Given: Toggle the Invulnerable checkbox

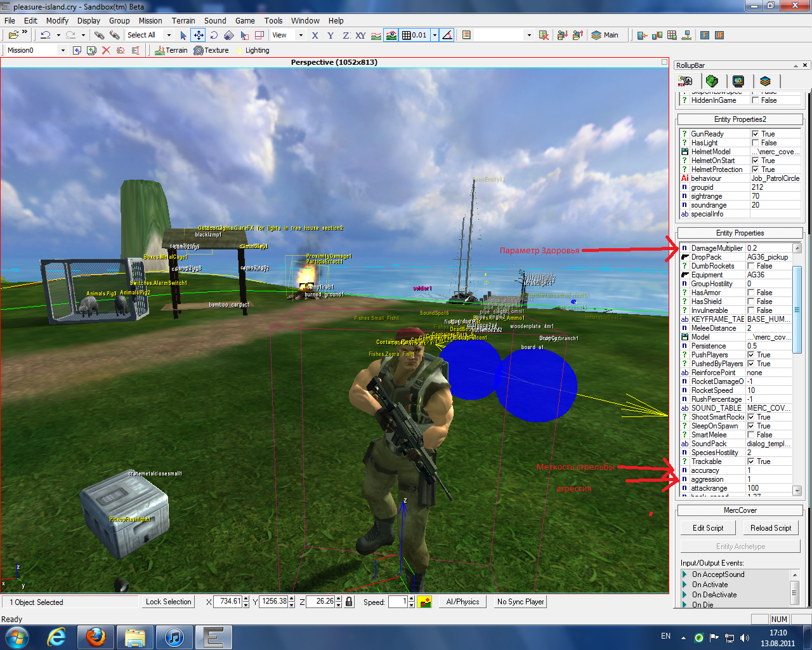Looking at the screenshot, I should [751, 310].
